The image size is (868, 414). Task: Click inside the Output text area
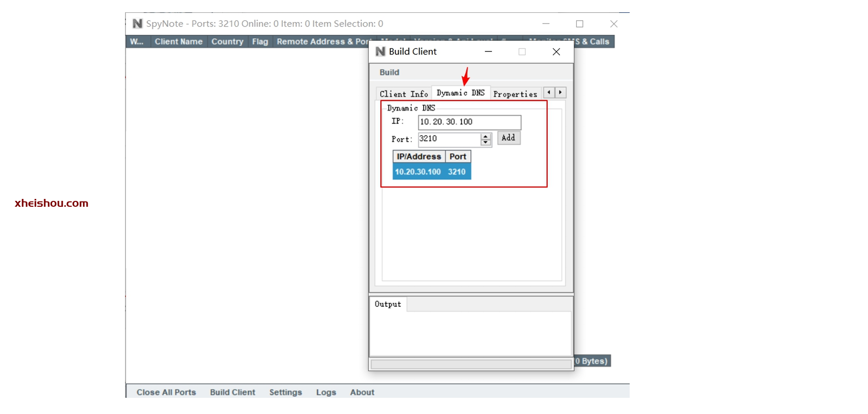[x=471, y=333]
